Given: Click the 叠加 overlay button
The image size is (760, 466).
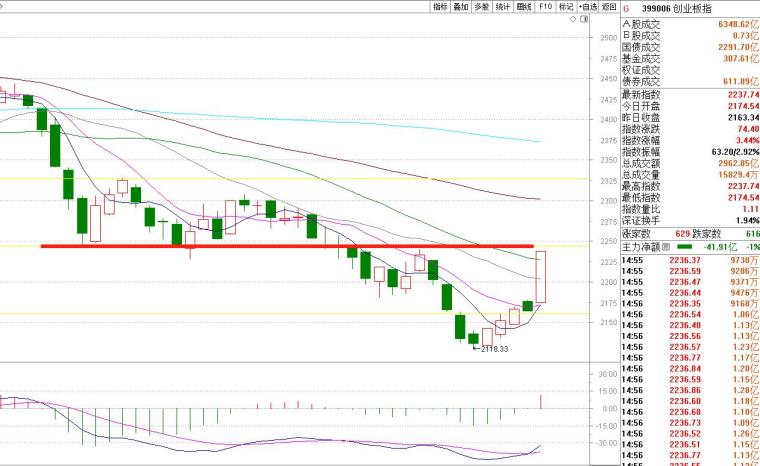Looking at the screenshot, I should [x=461, y=6].
